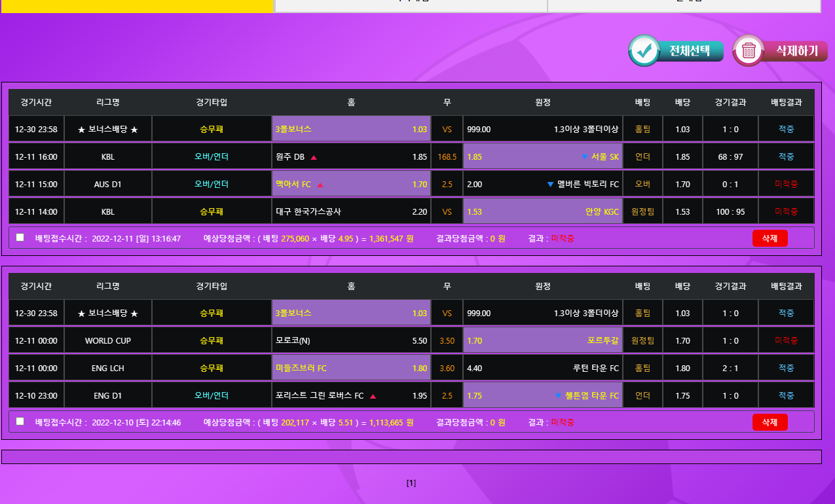Click the checkmark icon on 전체선택
Viewport: 835px width, 504px height.
644,51
